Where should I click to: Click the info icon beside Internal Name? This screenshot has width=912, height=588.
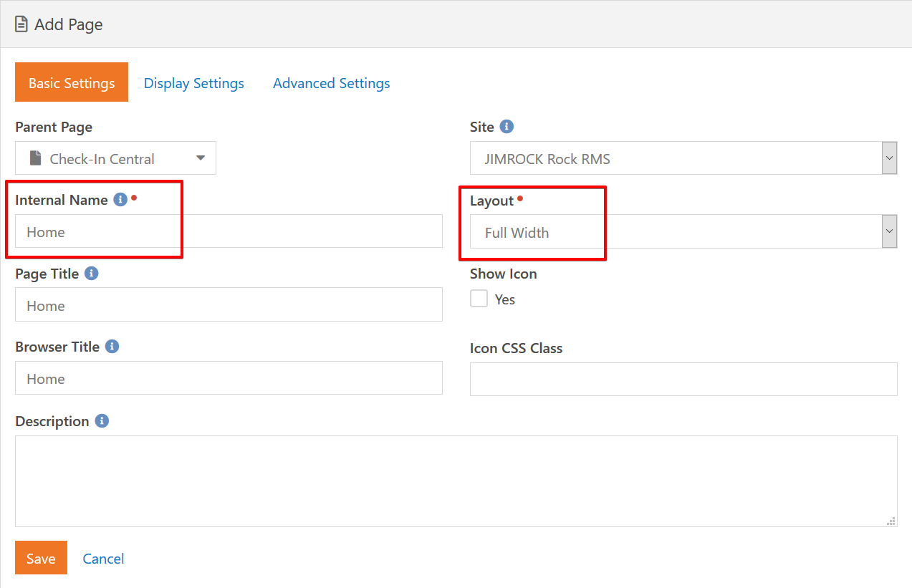[120, 200]
